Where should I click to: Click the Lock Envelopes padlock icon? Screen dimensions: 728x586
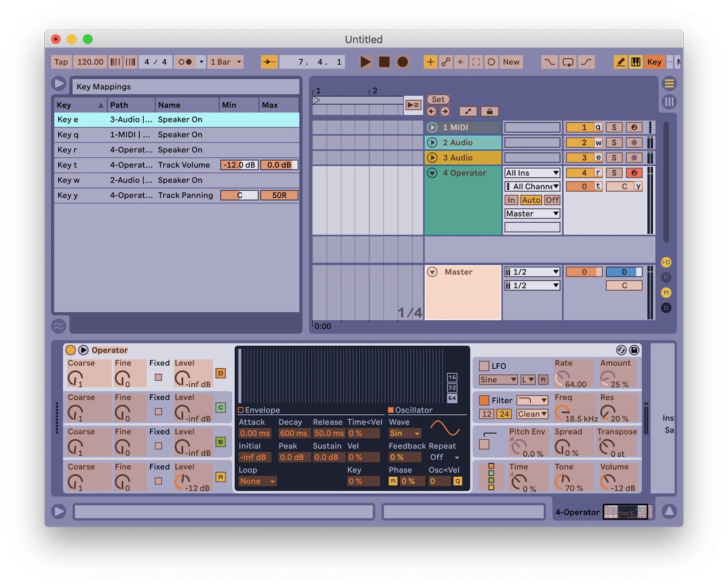point(489,111)
